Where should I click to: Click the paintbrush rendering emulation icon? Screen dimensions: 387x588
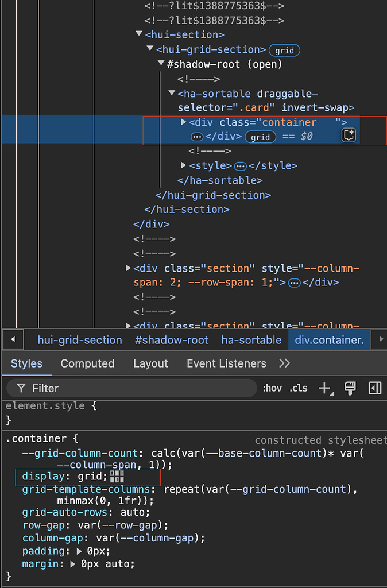[350, 388]
